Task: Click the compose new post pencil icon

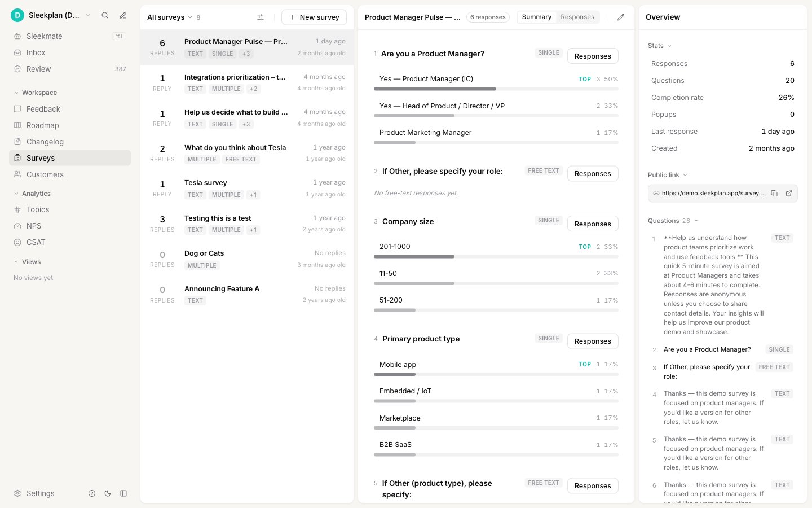Action: (x=123, y=16)
